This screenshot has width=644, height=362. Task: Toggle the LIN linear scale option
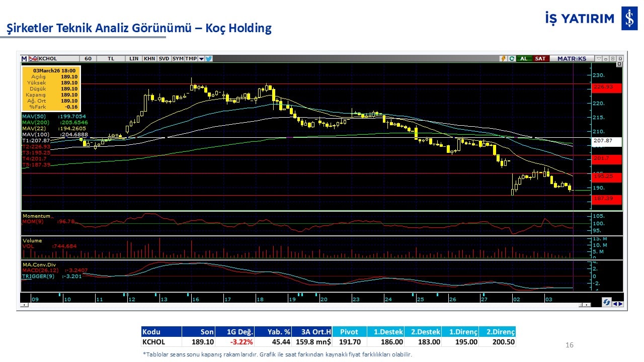click(134, 58)
